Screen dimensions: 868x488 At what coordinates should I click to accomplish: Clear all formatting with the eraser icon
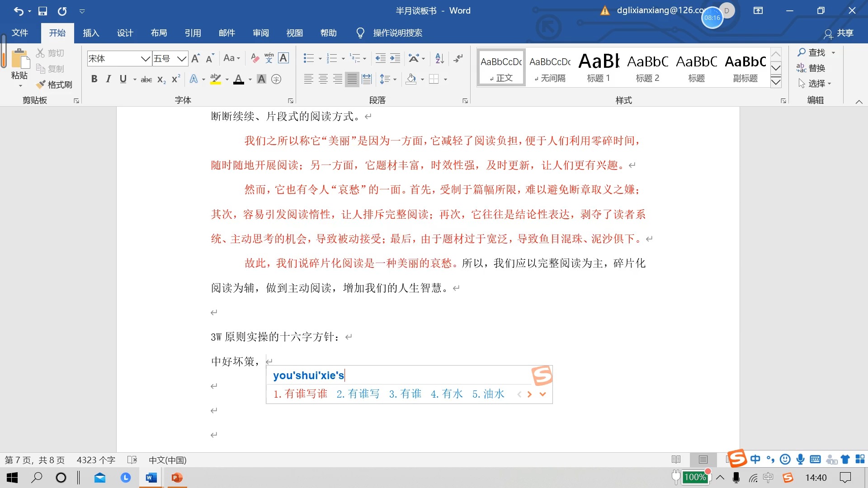pos(255,58)
